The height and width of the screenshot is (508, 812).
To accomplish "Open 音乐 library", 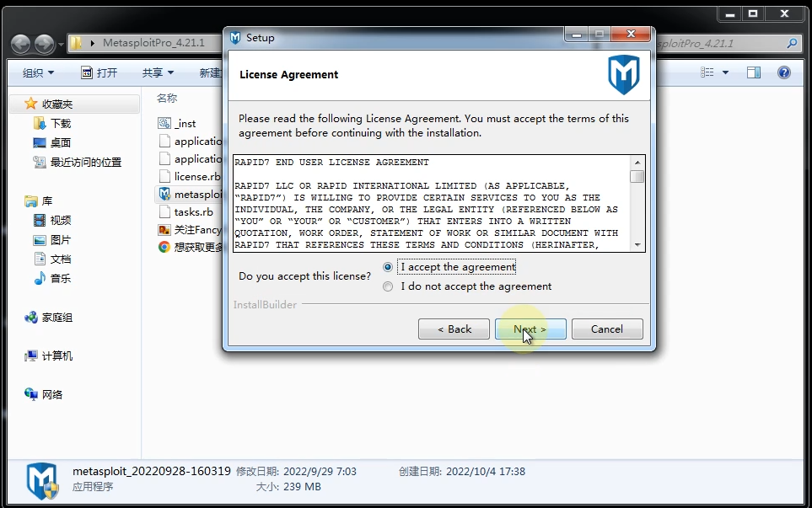I will click(61, 279).
